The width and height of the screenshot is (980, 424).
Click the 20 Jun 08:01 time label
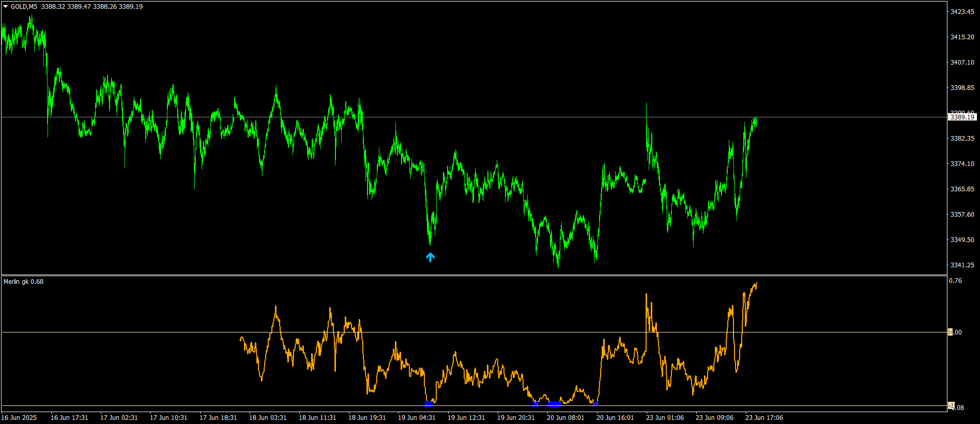click(x=565, y=418)
